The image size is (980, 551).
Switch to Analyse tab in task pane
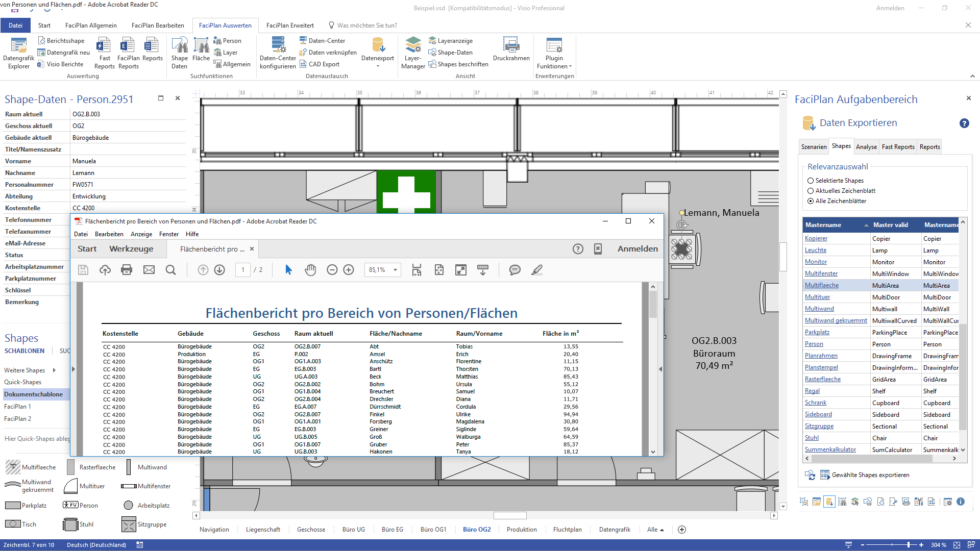(x=866, y=147)
